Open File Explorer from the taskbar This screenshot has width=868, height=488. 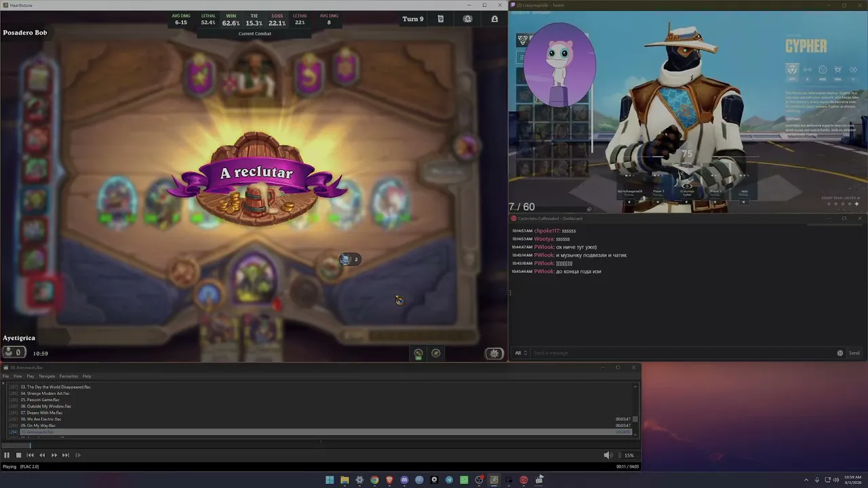pyautogui.click(x=344, y=480)
